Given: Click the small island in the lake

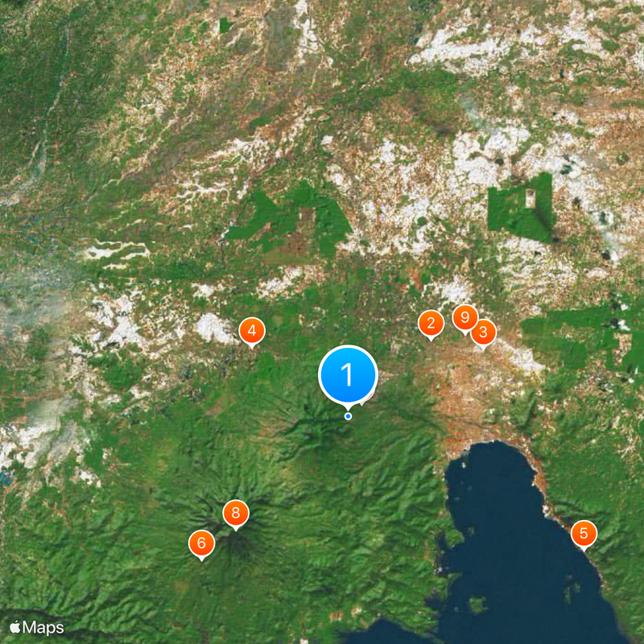Looking at the screenshot, I should (476, 605).
